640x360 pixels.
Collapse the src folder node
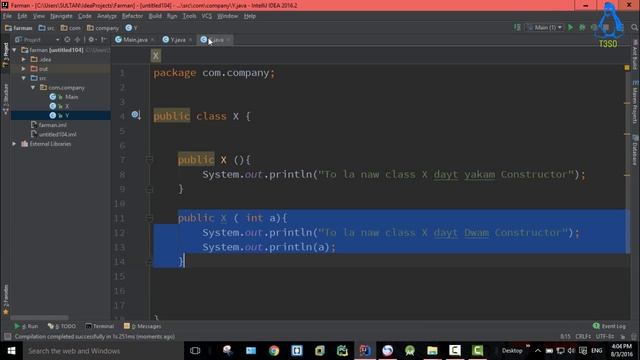coord(24,78)
